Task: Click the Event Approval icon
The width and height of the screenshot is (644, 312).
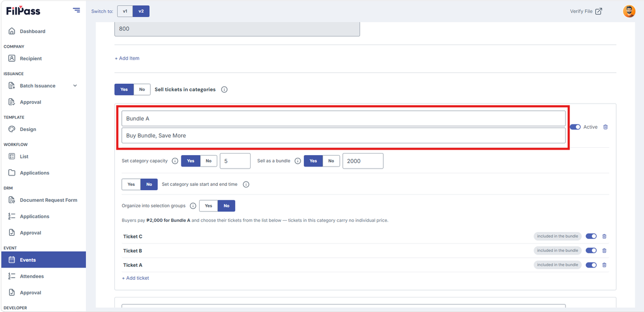Action: tap(12, 293)
